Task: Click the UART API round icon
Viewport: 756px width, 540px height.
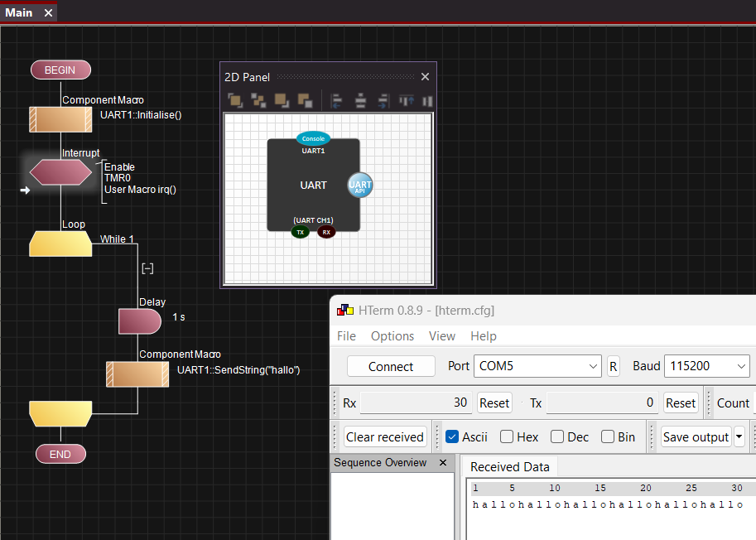Action: point(360,185)
